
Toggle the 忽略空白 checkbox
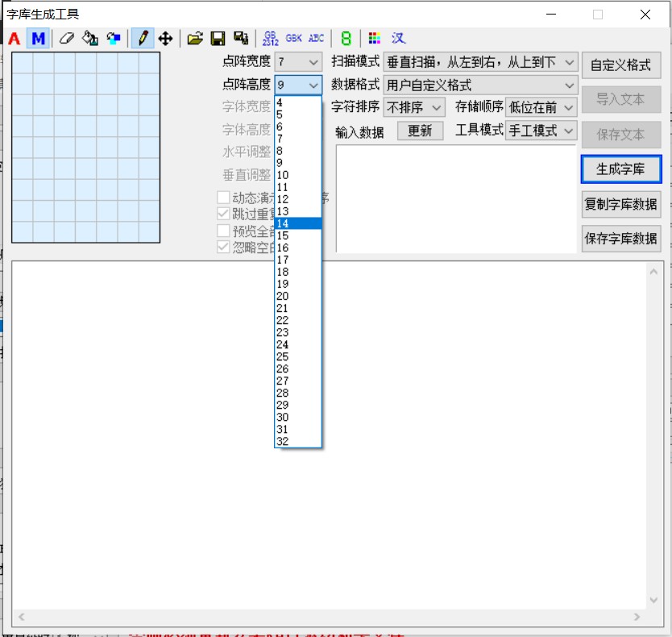pos(223,247)
